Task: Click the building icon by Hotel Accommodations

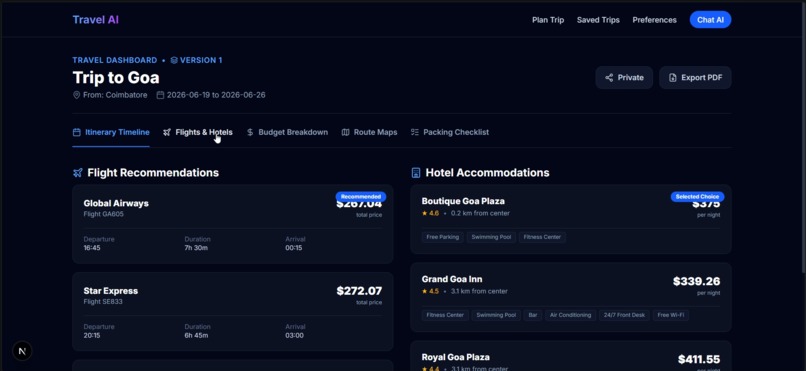Action: [416, 173]
